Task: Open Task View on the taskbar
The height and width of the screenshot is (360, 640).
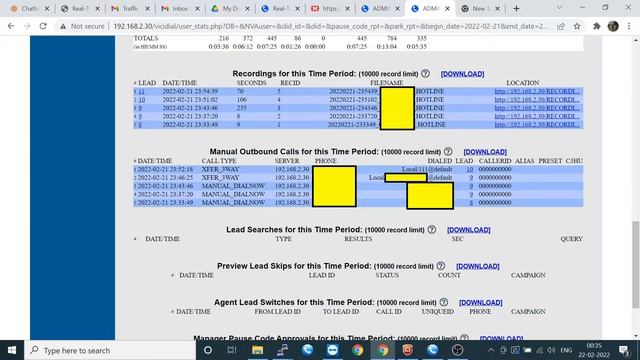Action: click(232, 350)
